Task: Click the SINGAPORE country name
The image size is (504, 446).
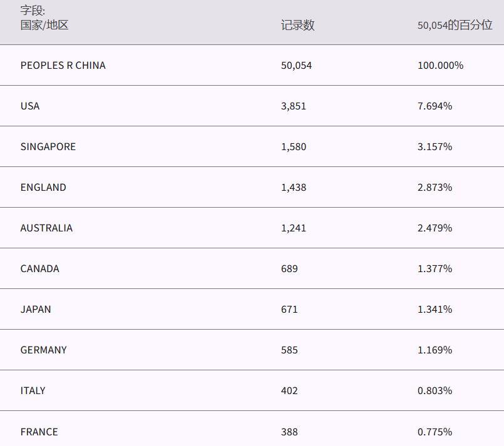Action: click(48, 146)
